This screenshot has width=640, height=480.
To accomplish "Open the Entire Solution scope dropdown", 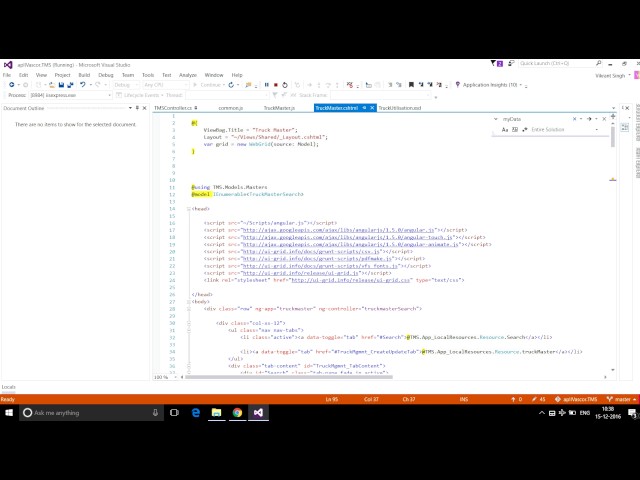I will click(597, 129).
